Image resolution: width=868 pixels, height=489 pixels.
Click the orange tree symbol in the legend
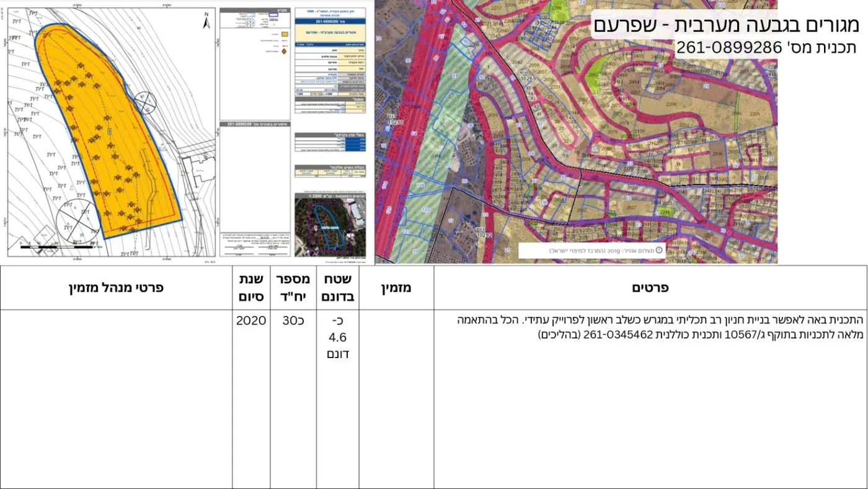click(285, 52)
